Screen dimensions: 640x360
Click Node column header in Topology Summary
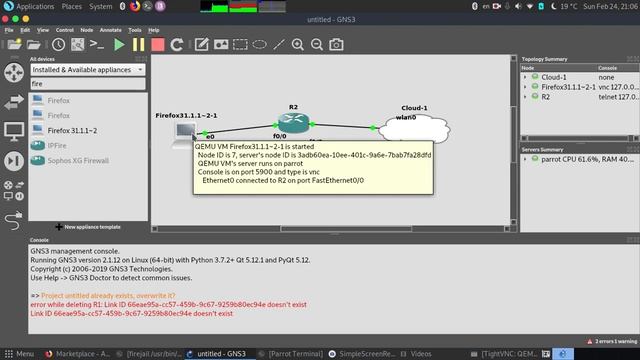coord(559,68)
